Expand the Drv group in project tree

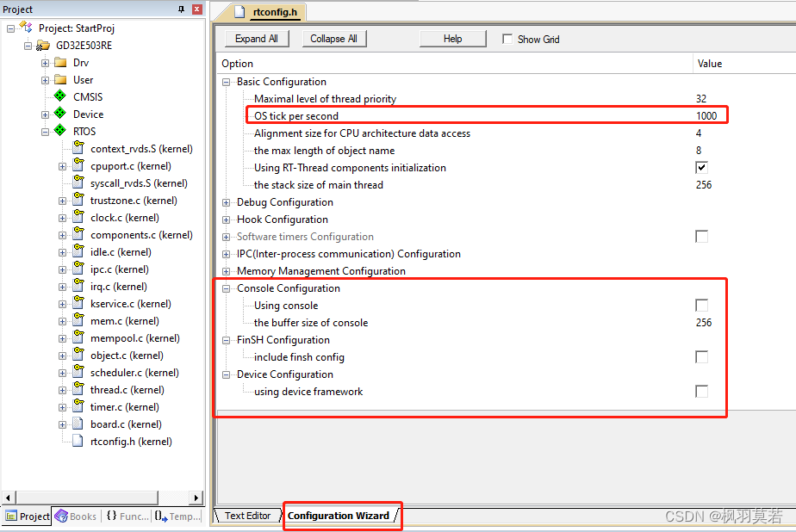pyautogui.click(x=45, y=64)
